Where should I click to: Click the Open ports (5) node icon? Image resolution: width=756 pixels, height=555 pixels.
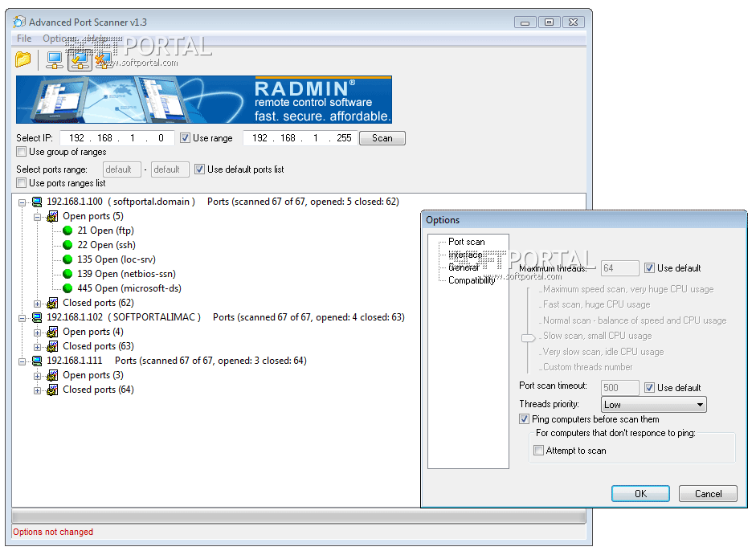52,217
